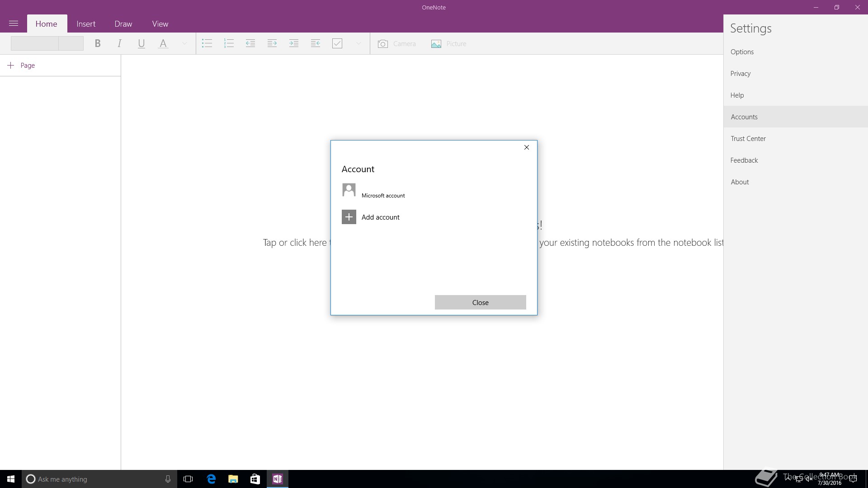The width and height of the screenshot is (868, 488).
Task: Open Help in Settings
Action: point(796,95)
